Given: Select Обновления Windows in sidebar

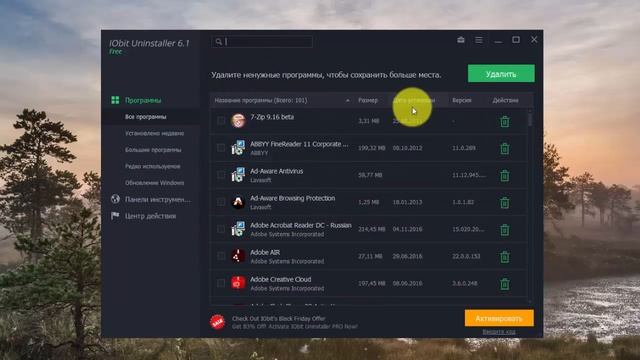Looking at the screenshot, I should click(x=154, y=183).
